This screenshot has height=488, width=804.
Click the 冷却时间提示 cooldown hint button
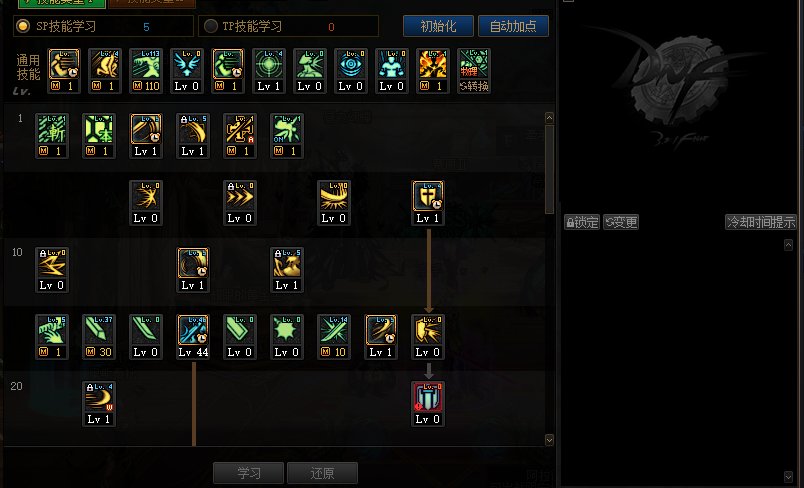[x=761, y=222]
